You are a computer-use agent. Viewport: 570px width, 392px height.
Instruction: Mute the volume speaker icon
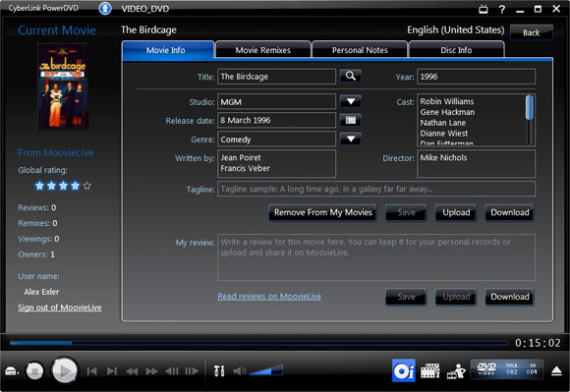239,371
